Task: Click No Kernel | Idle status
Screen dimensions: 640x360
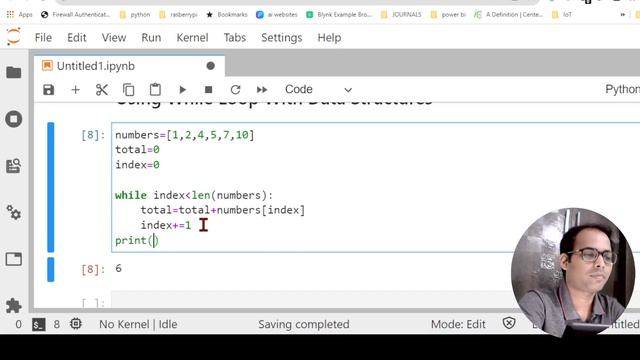Action: (138, 324)
